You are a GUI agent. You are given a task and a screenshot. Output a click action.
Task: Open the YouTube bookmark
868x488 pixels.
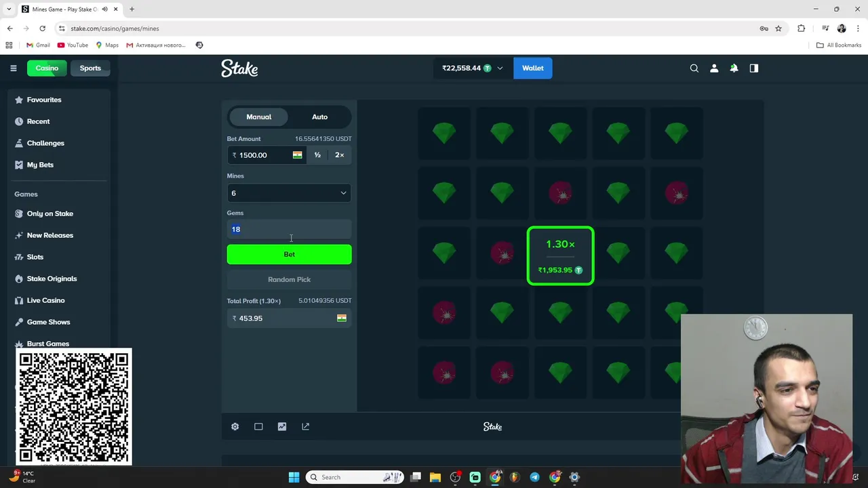(x=73, y=45)
